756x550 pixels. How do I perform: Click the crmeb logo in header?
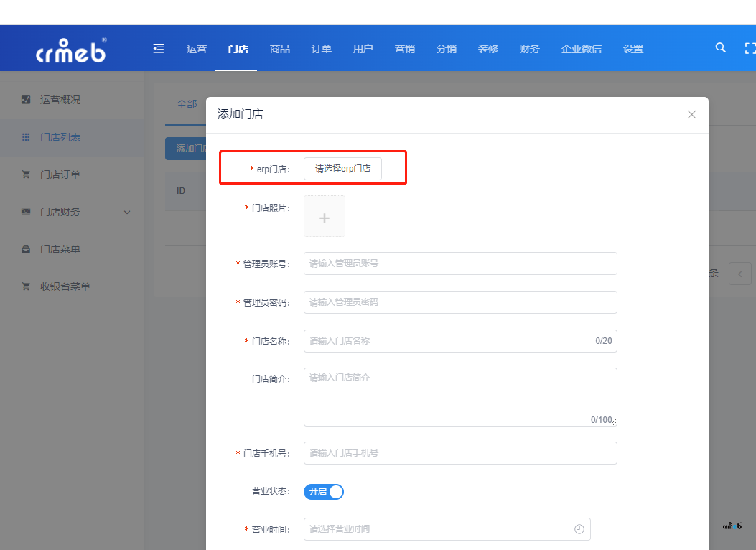click(71, 50)
